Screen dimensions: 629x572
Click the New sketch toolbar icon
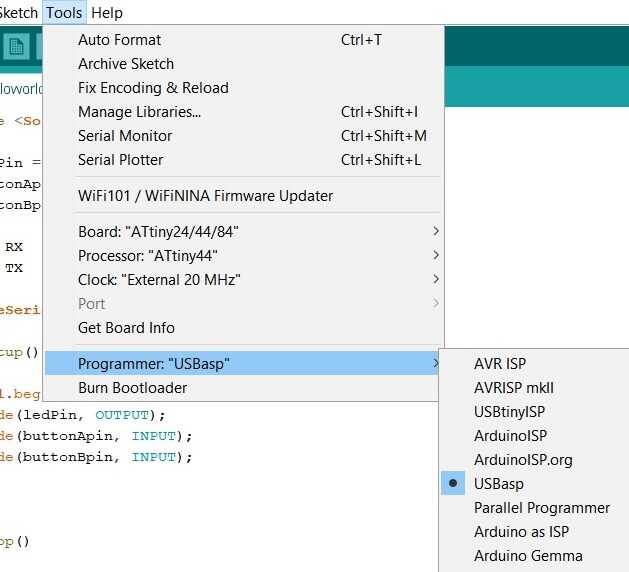[16, 47]
